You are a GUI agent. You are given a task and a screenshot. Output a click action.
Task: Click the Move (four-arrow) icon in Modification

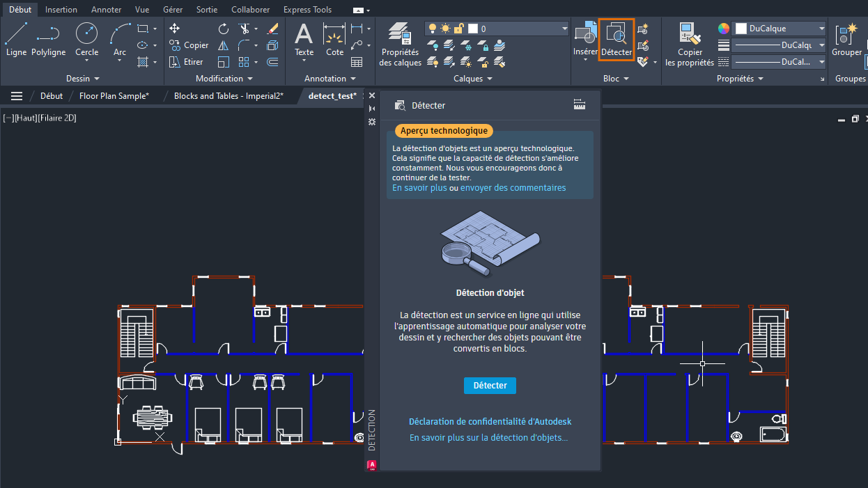(175, 29)
